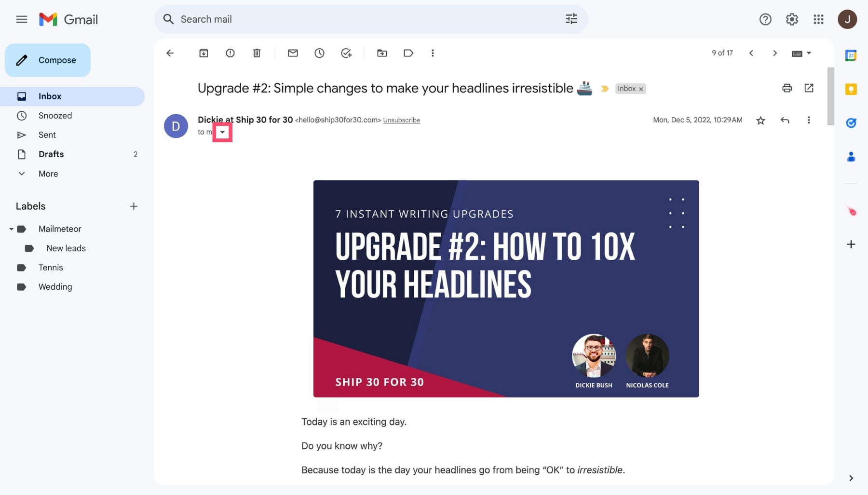868x495 pixels.
Task: Snooze this email
Action: click(x=319, y=53)
